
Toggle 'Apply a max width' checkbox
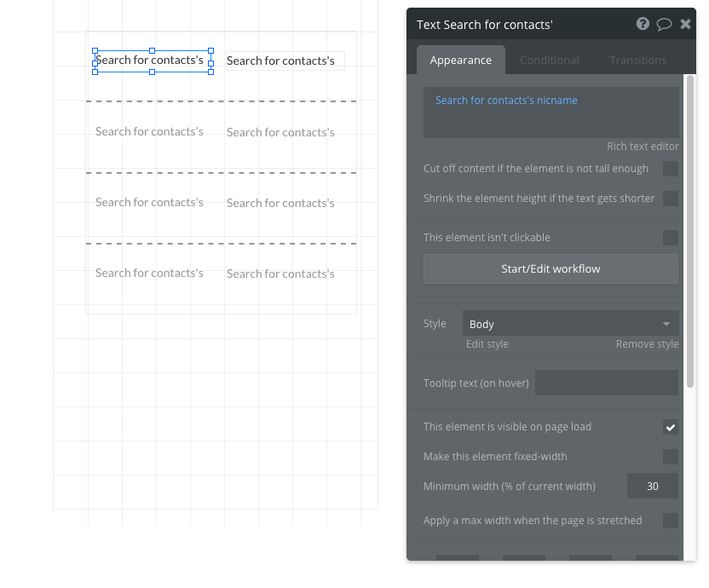(x=671, y=521)
